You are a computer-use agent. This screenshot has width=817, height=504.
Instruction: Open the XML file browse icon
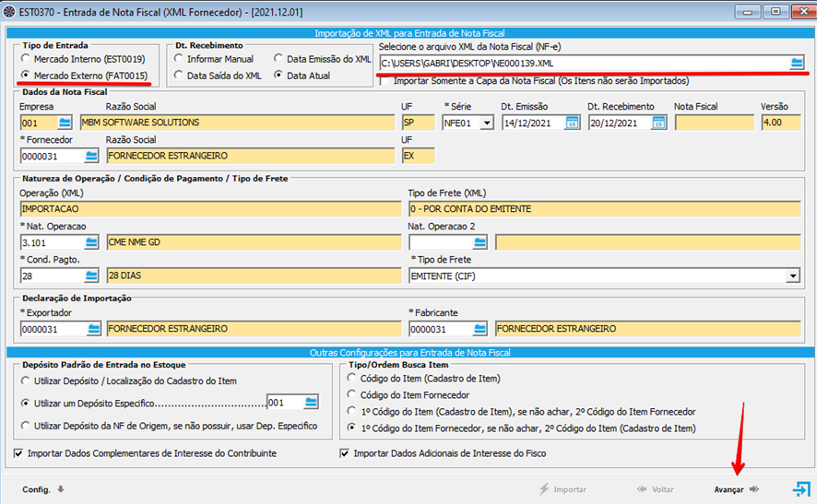point(797,63)
